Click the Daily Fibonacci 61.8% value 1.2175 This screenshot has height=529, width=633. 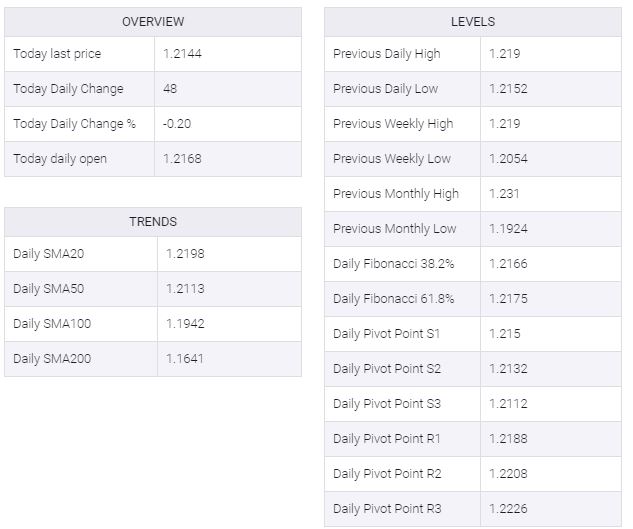[508, 299]
